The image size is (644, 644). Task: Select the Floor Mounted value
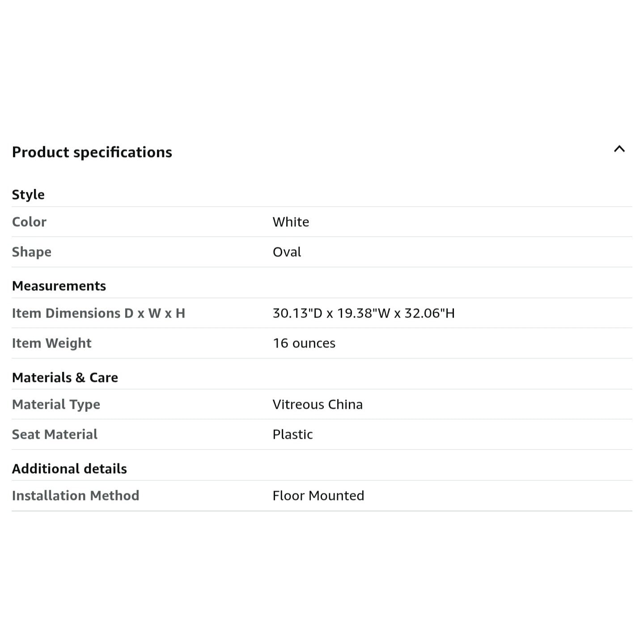(318, 496)
